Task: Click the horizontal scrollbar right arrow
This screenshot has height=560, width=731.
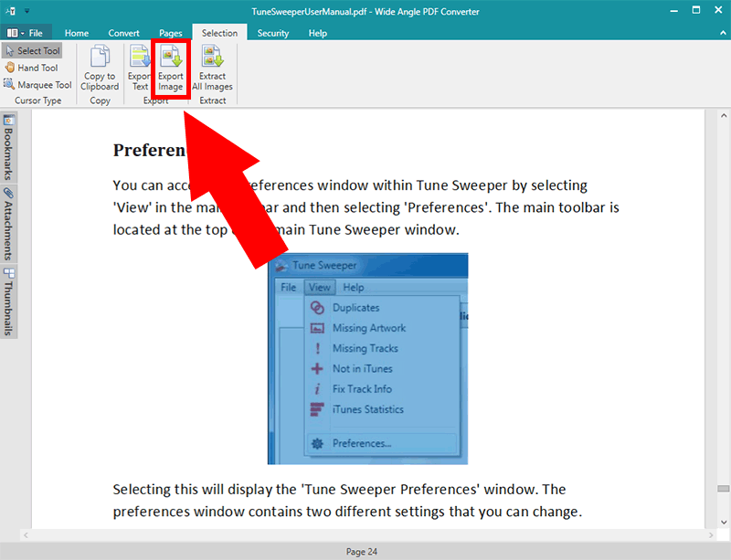Action: tap(711, 535)
